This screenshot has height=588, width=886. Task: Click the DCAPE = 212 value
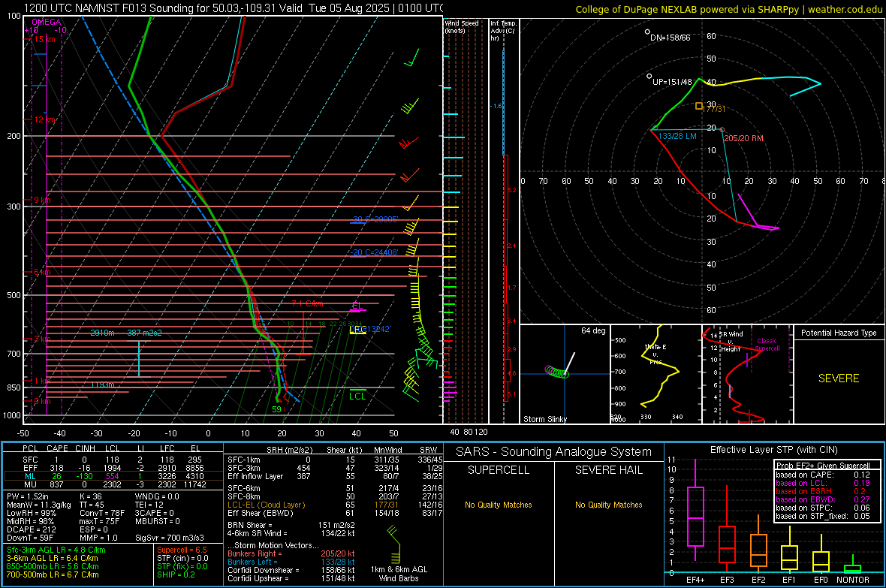pyautogui.click(x=31, y=529)
